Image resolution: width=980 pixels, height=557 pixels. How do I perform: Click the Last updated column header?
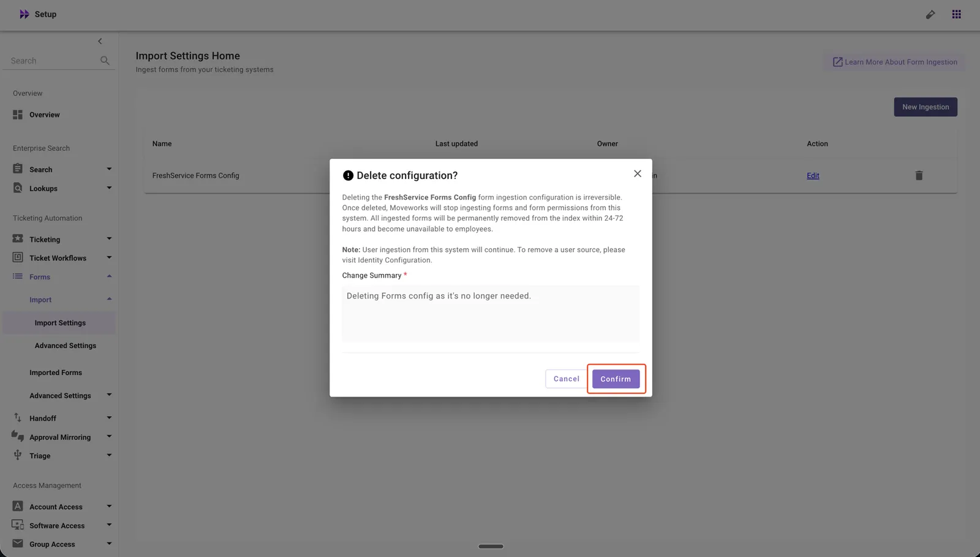pyautogui.click(x=456, y=144)
